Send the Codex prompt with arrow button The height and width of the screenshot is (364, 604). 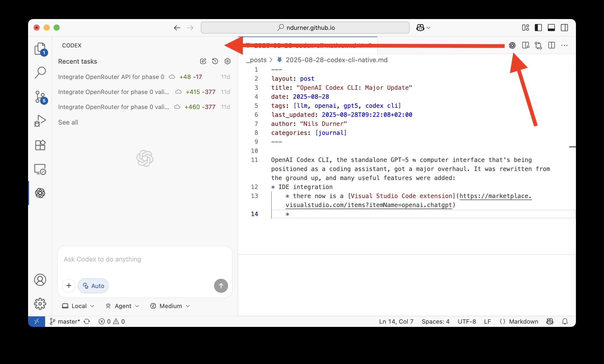point(221,286)
